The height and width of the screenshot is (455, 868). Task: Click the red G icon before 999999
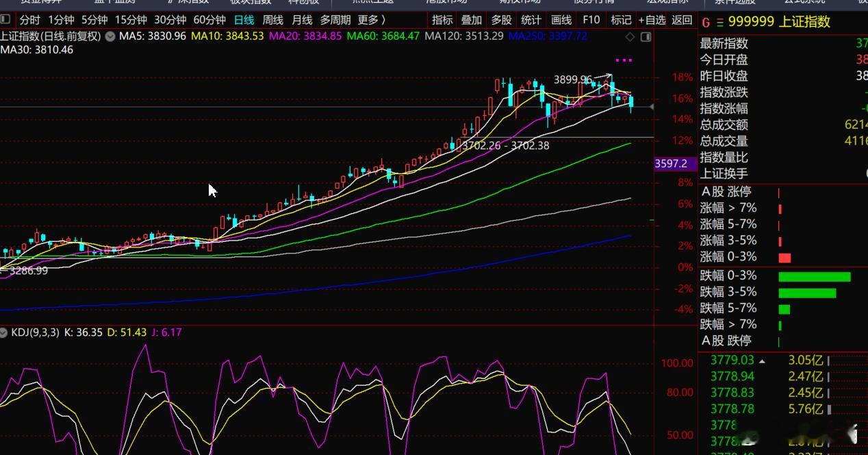706,23
